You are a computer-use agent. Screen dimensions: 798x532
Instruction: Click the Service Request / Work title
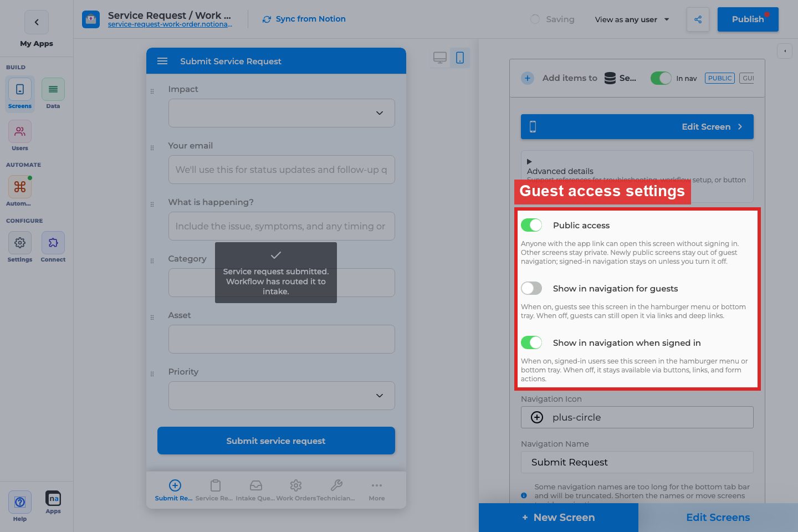pyautogui.click(x=170, y=15)
